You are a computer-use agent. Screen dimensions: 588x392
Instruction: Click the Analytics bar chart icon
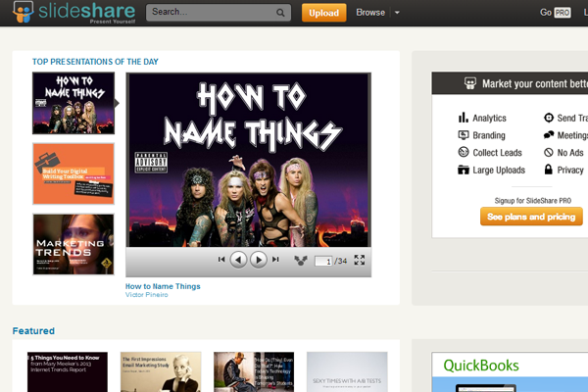click(464, 118)
